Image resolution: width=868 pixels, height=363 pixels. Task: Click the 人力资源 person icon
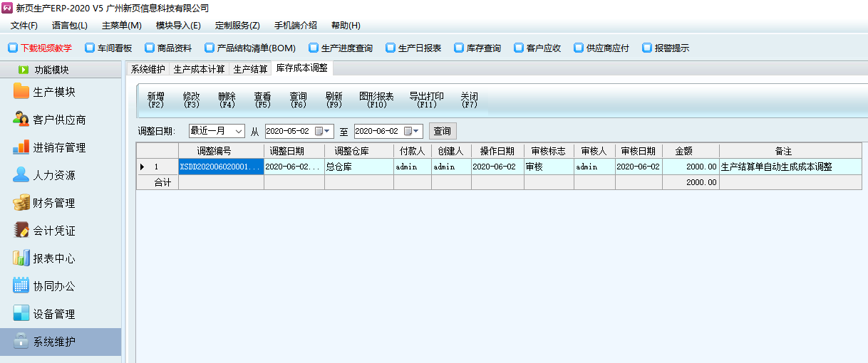tap(21, 175)
